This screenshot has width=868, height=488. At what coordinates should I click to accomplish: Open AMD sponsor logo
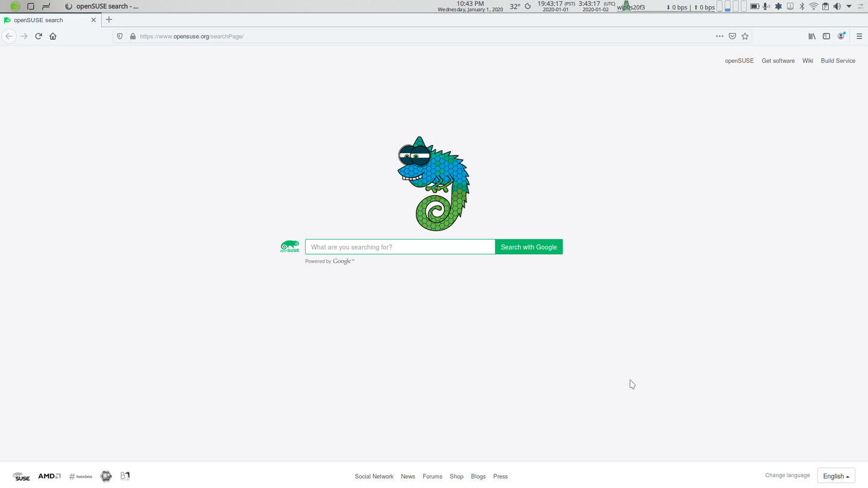coord(49,476)
